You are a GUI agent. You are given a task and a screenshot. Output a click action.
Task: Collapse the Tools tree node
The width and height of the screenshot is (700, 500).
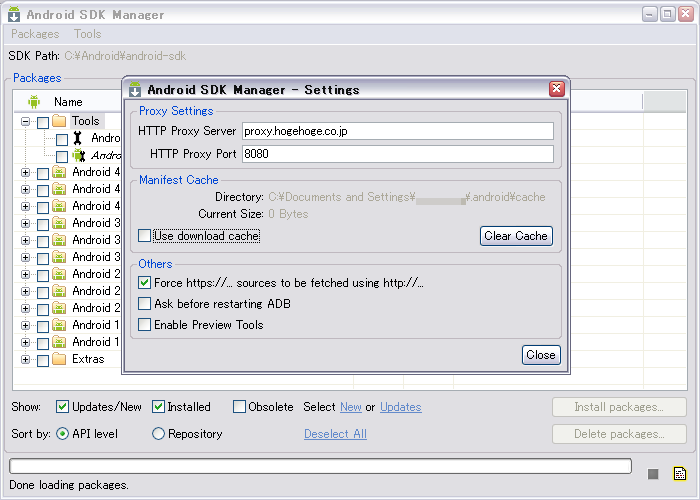pos(25,121)
